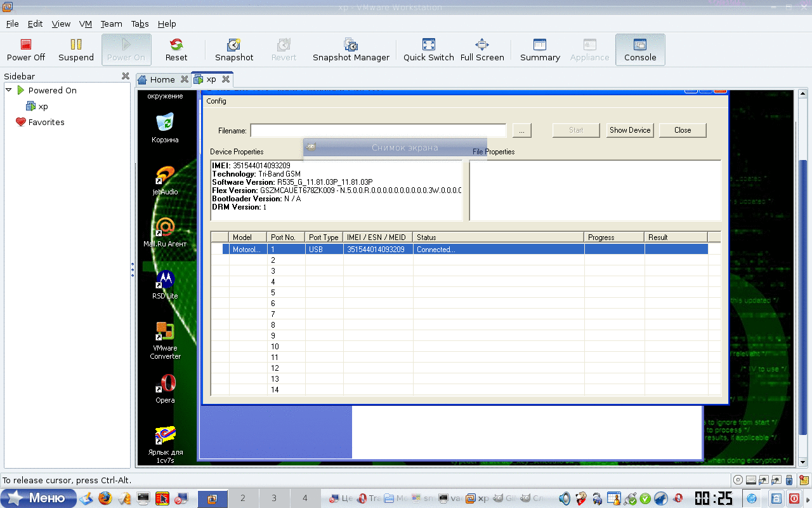Select xp VM in sidebar
This screenshot has height=508, width=812.
pyautogui.click(x=37, y=106)
